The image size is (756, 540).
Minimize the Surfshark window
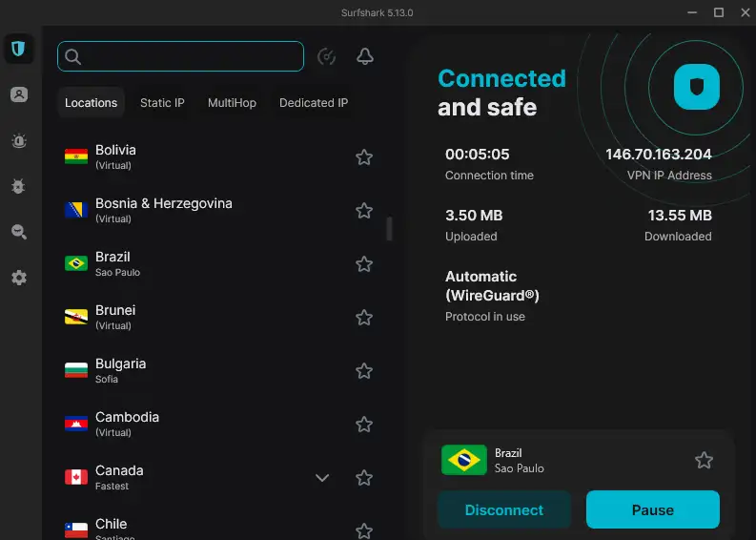click(x=692, y=12)
